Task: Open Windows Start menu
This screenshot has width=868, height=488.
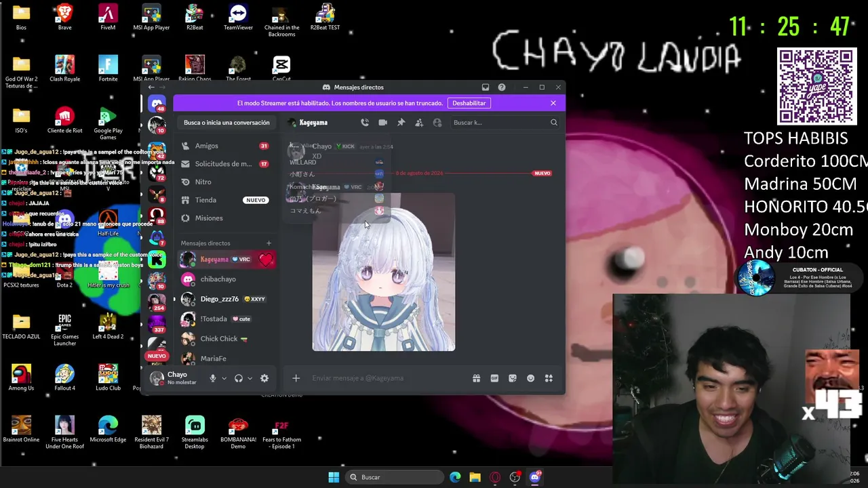Action: [334, 477]
